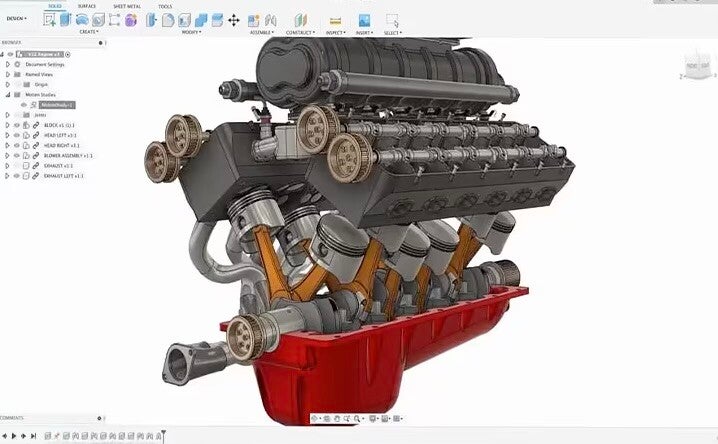Toggle visibility of the motion study item
The height and width of the screenshot is (444, 718).
pos(24,105)
